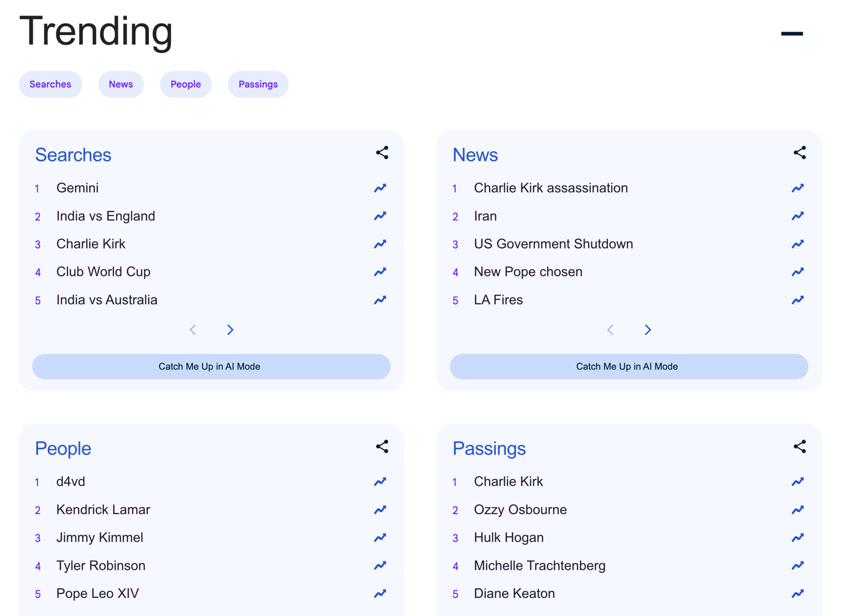Viewport: 841px width, 616px height.
Task: Click trend icon for Kendrick Lamar
Action: [380, 510]
